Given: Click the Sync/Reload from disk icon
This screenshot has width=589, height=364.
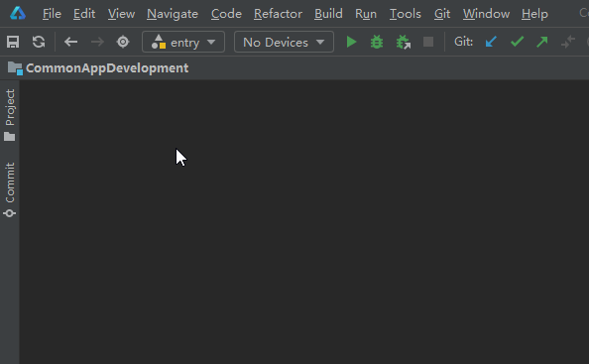Looking at the screenshot, I should [x=39, y=42].
